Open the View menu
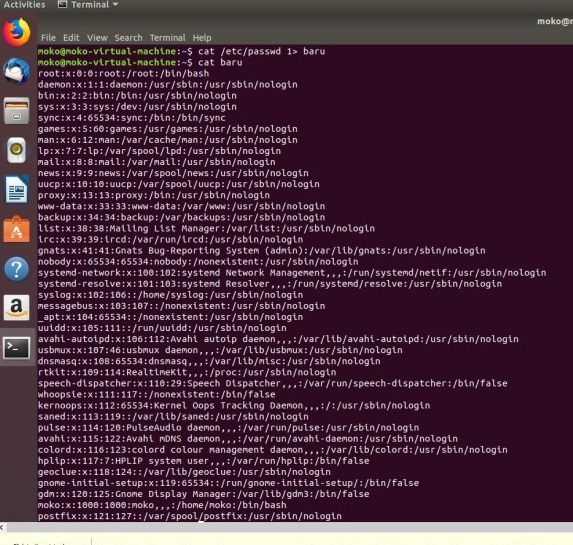The height and width of the screenshot is (545, 573). tap(97, 38)
